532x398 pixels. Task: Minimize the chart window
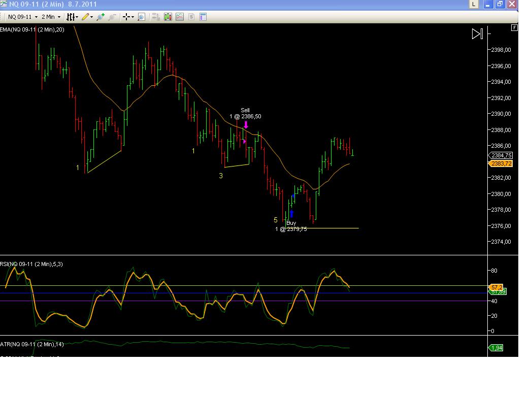pyautogui.click(x=488, y=5)
